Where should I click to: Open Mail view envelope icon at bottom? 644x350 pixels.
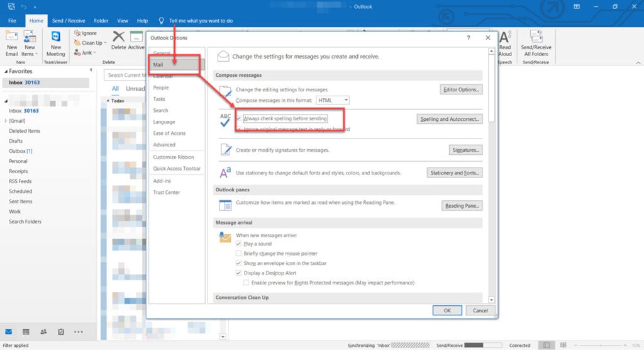tap(9, 332)
